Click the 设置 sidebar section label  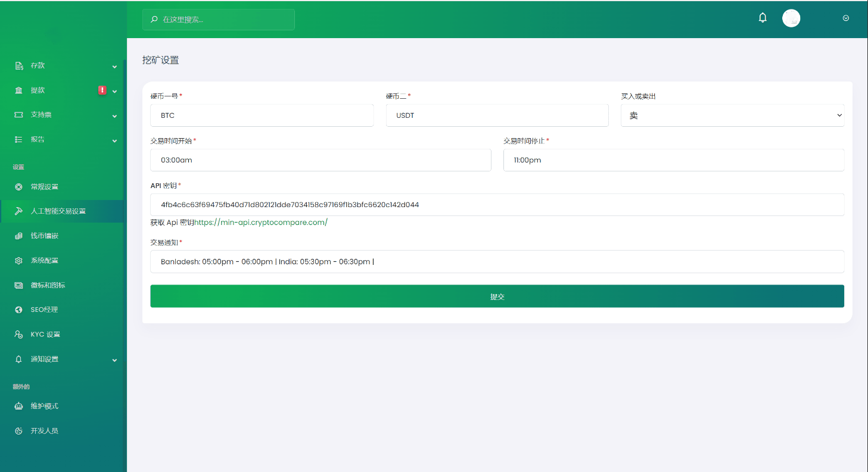point(18,167)
